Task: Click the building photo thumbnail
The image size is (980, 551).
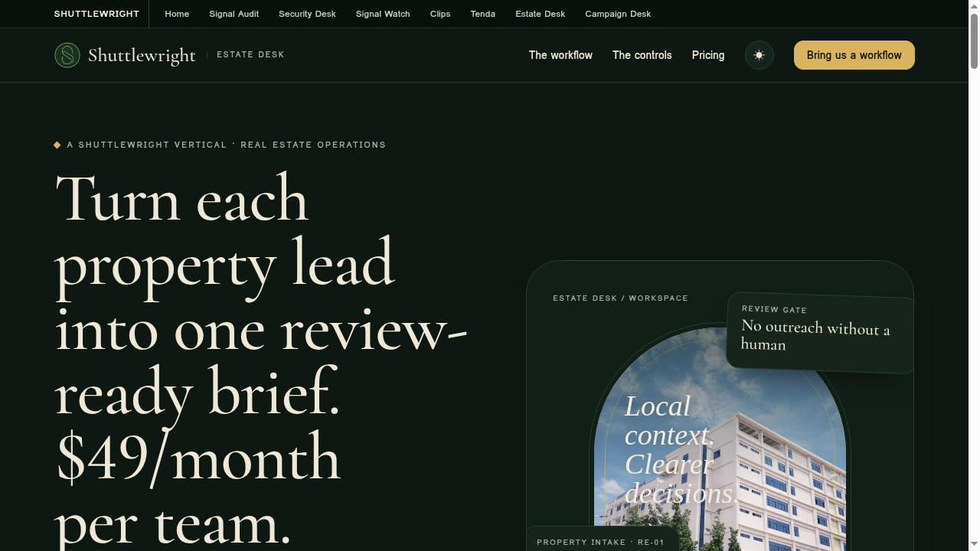Action: pos(720,440)
